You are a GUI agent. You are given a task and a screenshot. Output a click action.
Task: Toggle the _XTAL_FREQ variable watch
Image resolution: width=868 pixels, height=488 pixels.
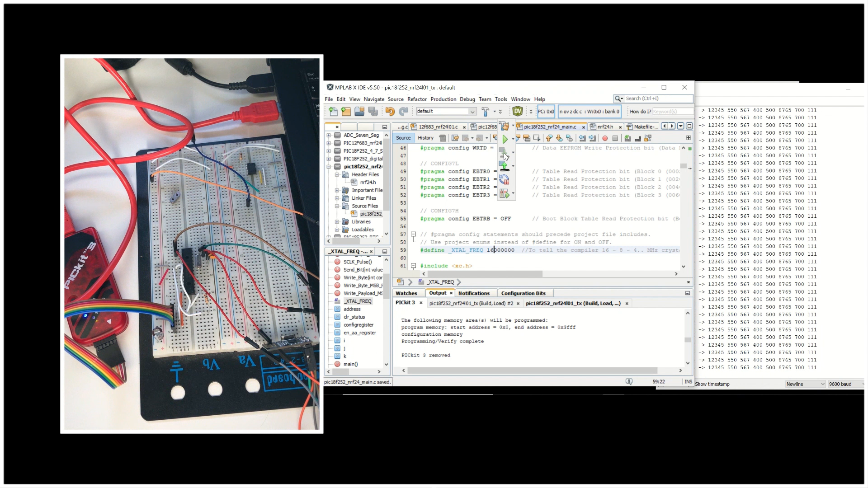coord(358,301)
